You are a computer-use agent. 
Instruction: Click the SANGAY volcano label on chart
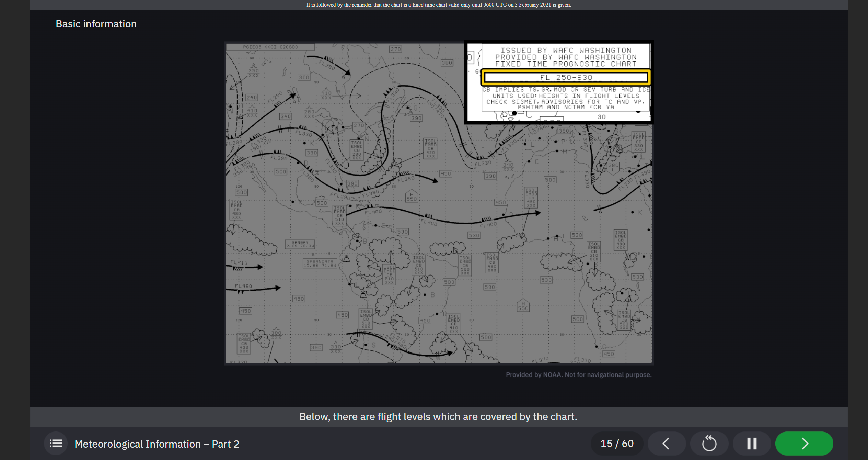coord(300,244)
